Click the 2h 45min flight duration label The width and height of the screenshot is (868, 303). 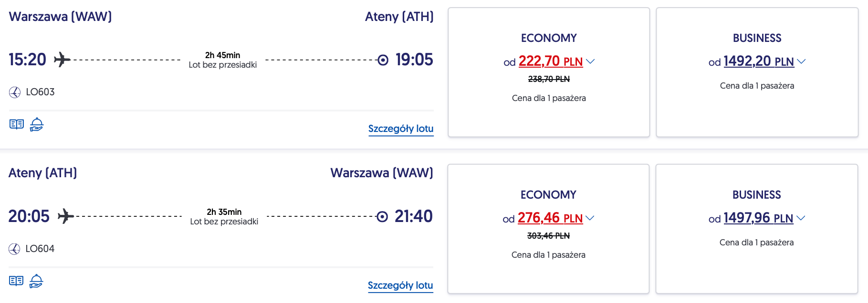click(x=222, y=55)
